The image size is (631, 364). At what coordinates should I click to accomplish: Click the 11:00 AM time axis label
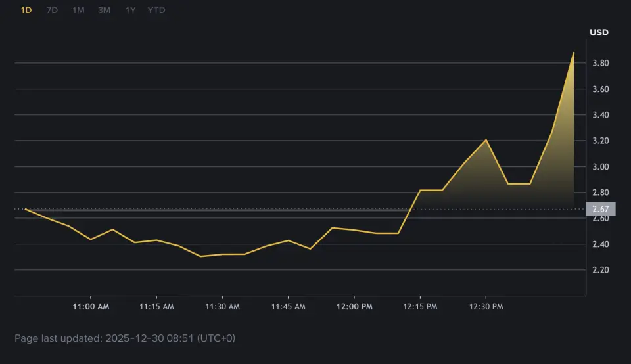[x=91, y=306]
